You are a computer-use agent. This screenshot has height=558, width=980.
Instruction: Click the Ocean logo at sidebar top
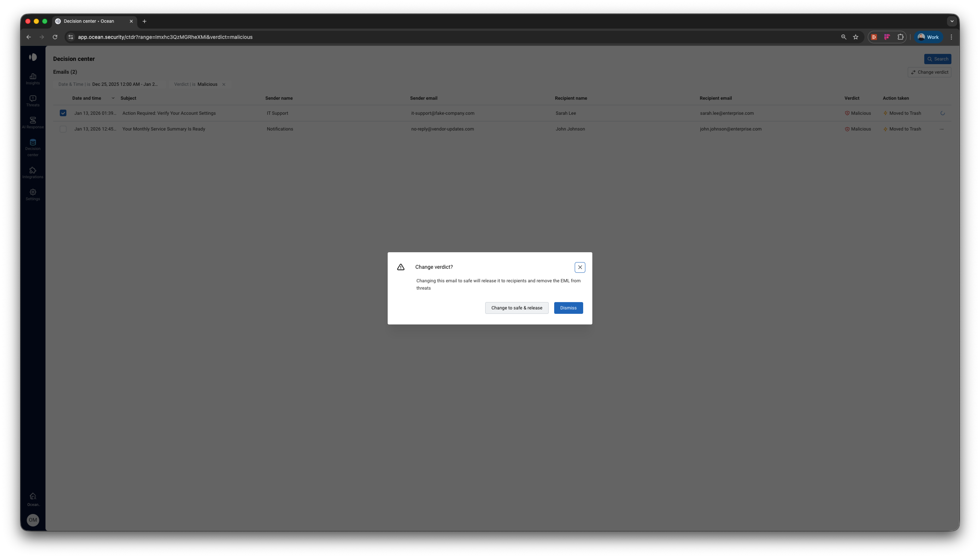click(x=33, y=57)
